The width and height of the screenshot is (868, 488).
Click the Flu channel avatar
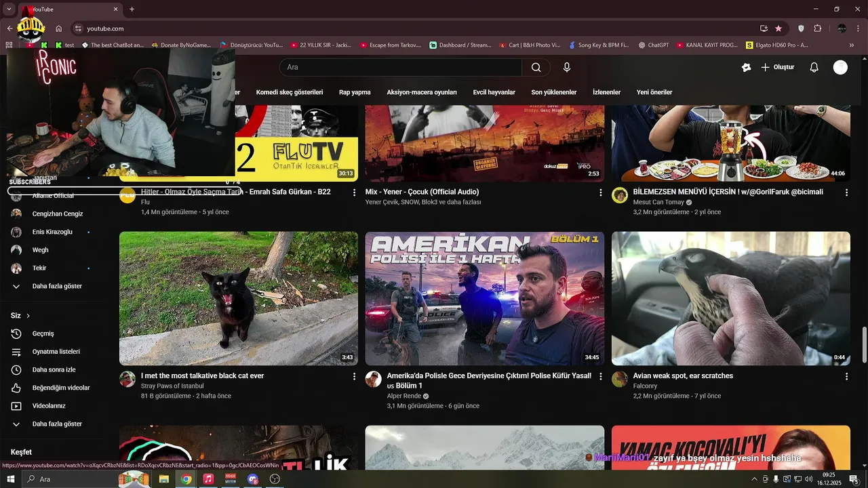pos(127,196)
